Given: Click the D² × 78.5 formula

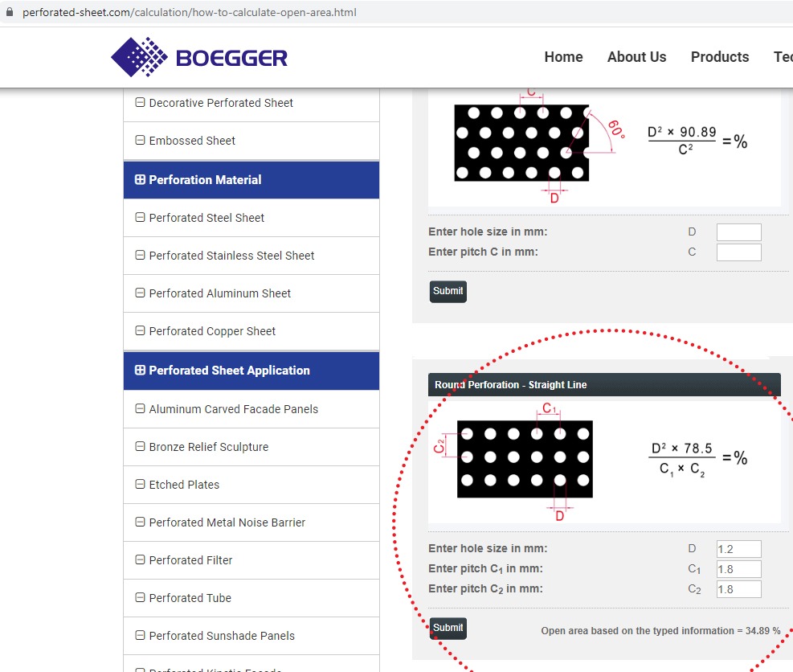Looking at the screenshot, I should point(697,460).
